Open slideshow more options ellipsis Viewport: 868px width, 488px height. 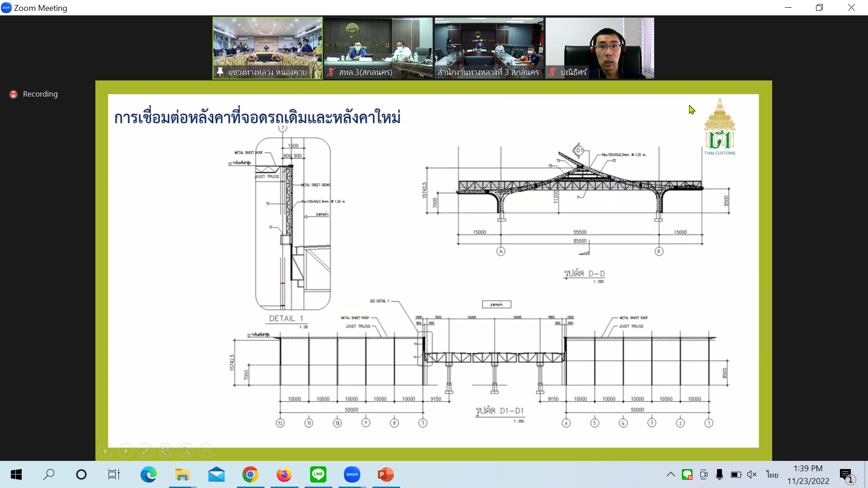[206, 450]
